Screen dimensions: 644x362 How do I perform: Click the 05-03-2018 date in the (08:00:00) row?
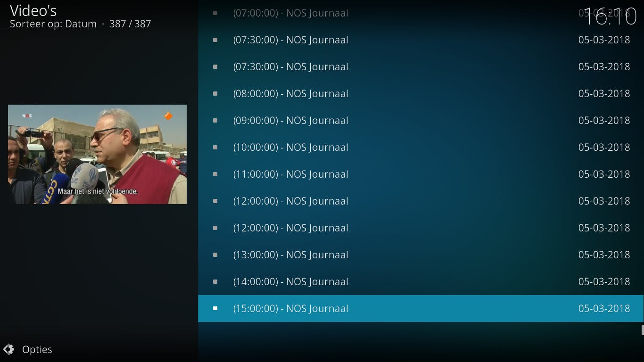pyautogui.click(x=604, y=93)
